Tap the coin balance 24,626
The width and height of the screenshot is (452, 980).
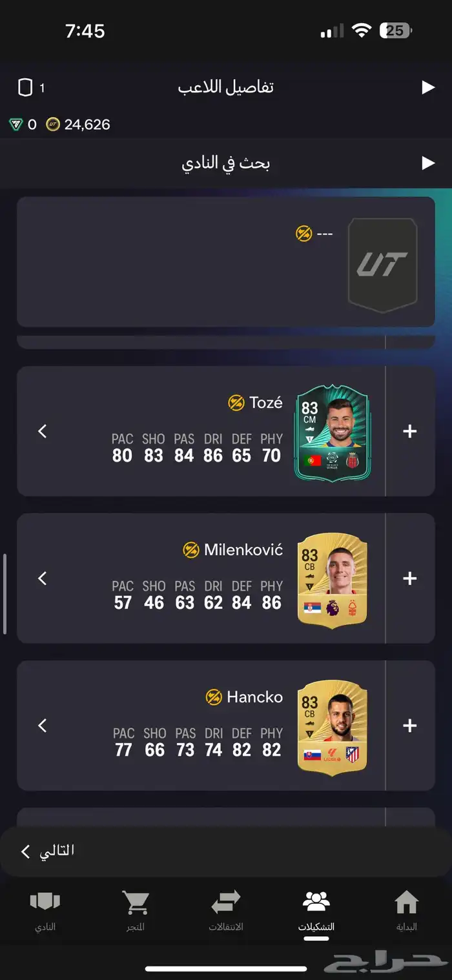[x=78, y=125]
